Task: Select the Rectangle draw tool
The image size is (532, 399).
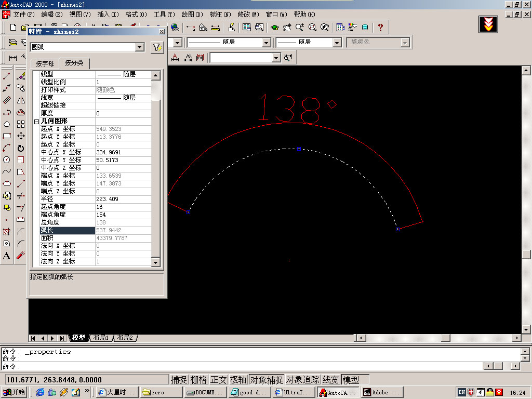Action: click(x=6, y=136)
